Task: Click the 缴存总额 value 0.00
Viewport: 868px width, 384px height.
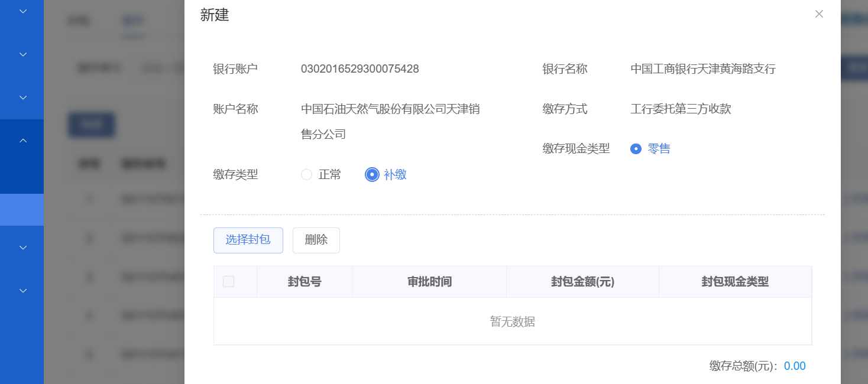Action: [795, 366]
